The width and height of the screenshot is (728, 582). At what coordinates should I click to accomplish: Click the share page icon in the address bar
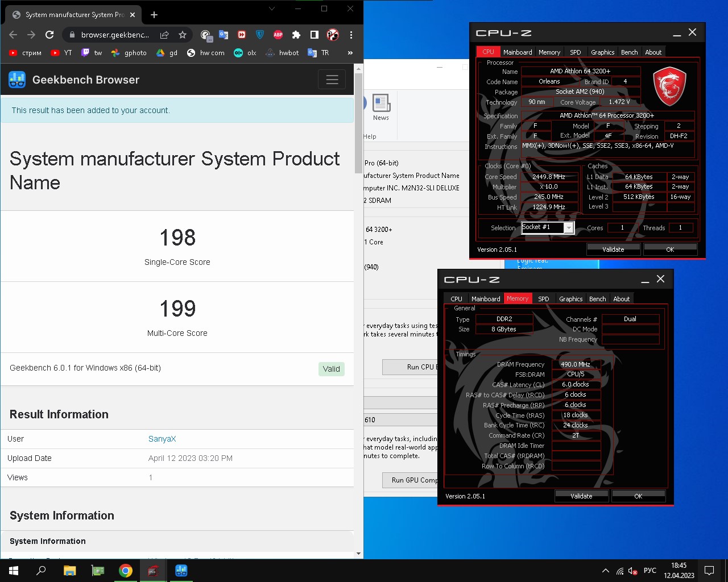coord(164,35)
